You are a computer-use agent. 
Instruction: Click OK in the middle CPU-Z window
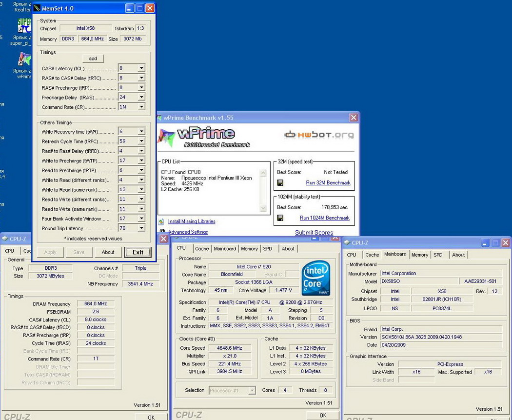click(x=323, y=416)
